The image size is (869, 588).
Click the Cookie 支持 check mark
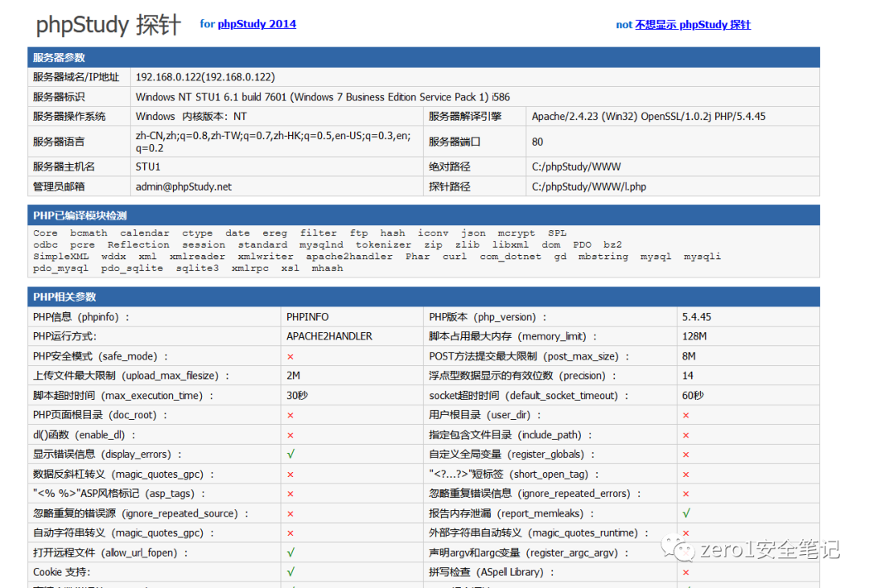pos(291,573)
